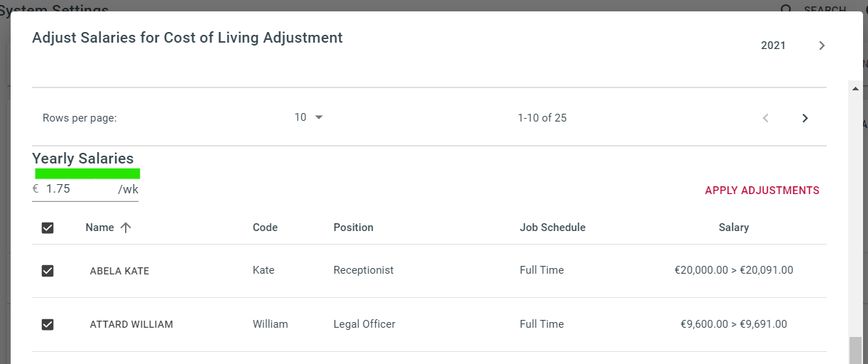Screen dimensions: 868x364
Task: Sort by Name ascending arrow
Action: click(126, 227)
